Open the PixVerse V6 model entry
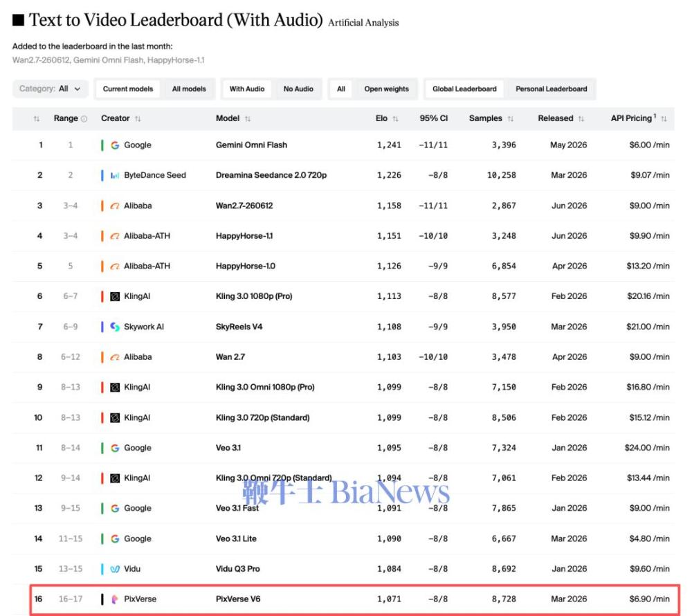Screen dimensions: 692x616 point(238,599)
